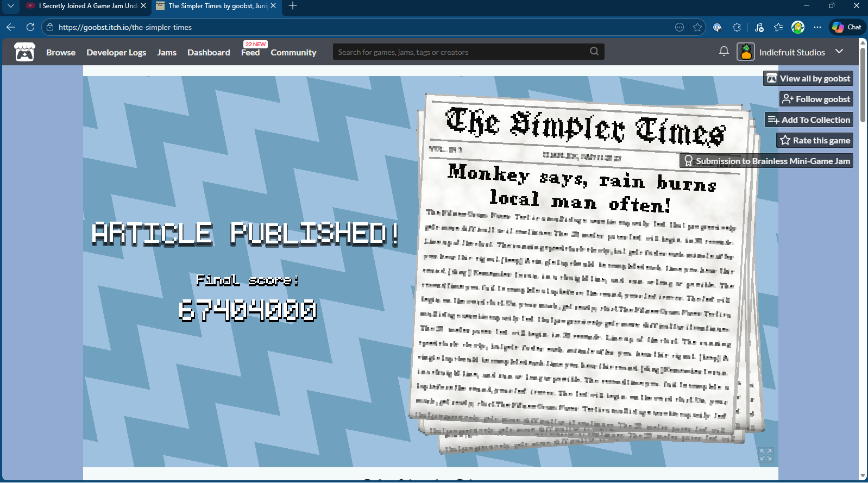Click 'The Simpler Times' newspaper masthead
This screenshot has height=483, width=868.
[585, 126]
